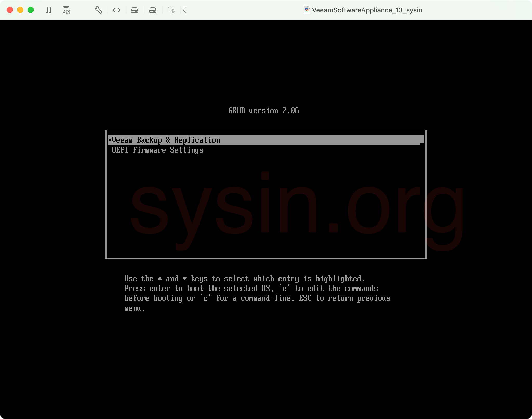Collapse the toolbar device chevron
The image size is (532, 419).
coord(184,10)
